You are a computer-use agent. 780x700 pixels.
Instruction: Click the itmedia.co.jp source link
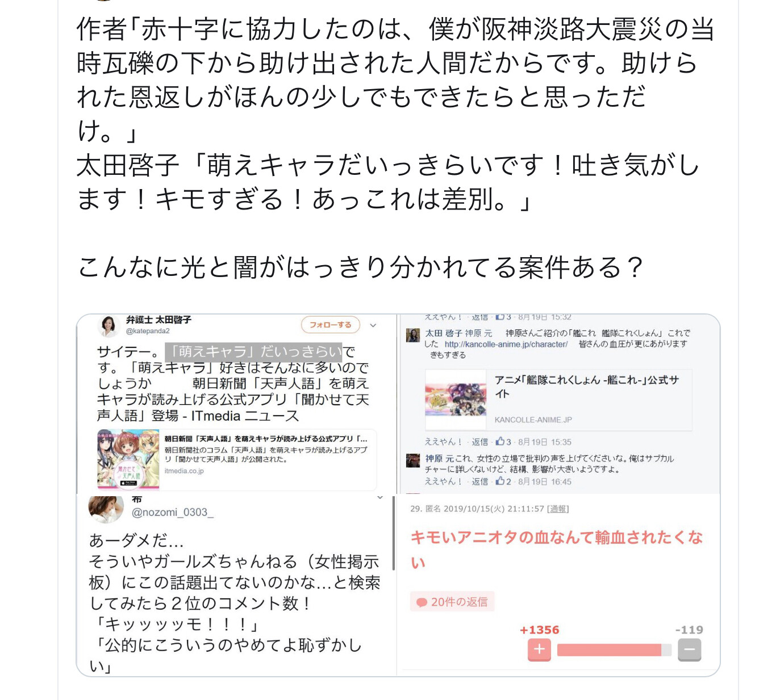(x=184, y=471)
